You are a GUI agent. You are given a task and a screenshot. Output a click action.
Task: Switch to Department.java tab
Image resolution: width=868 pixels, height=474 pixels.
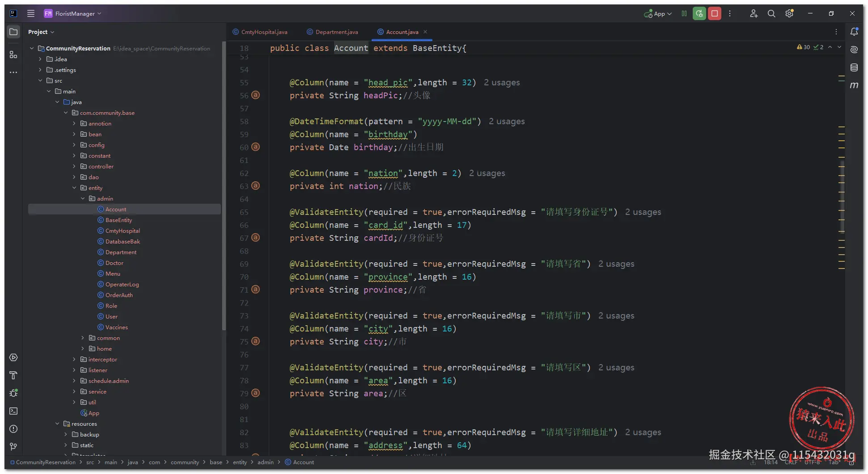click(332, 32)
